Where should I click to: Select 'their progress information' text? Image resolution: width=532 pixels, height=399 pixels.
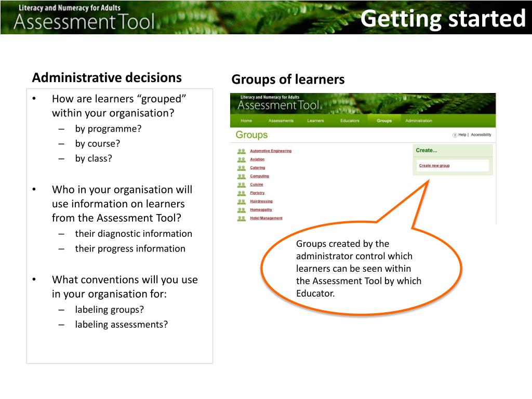pyautogui.click(x=130, y=249)
